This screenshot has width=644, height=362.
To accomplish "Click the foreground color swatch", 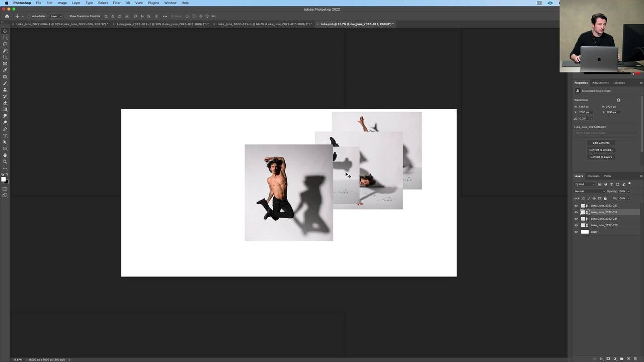I will tap(4, 179).
